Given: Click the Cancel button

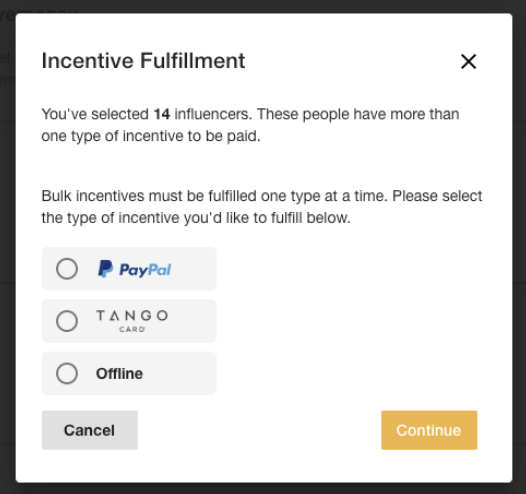Looking at the screenshot, I should (x=90, y=430).
